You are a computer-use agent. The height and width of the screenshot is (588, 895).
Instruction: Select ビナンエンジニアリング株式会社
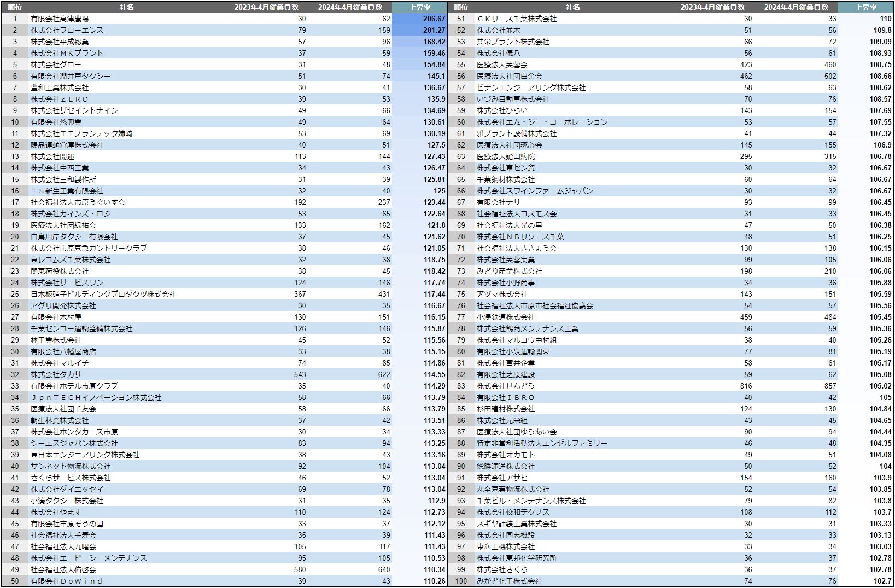(531, 87)
